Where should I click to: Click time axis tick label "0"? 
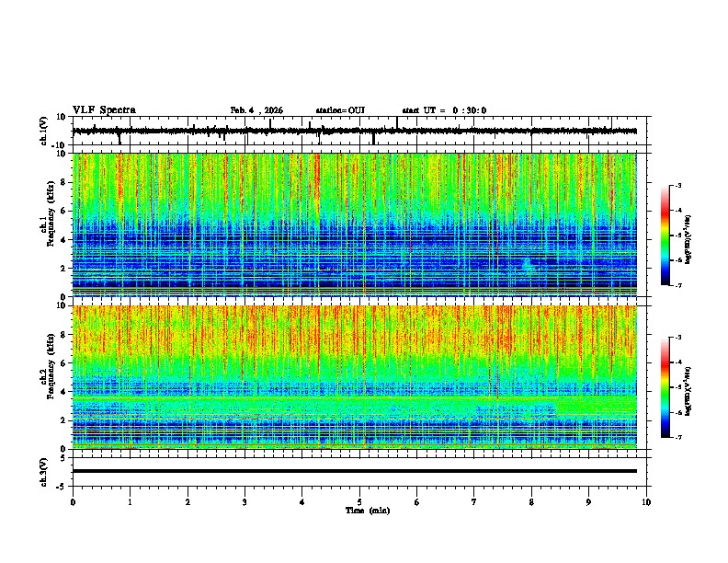73,502
